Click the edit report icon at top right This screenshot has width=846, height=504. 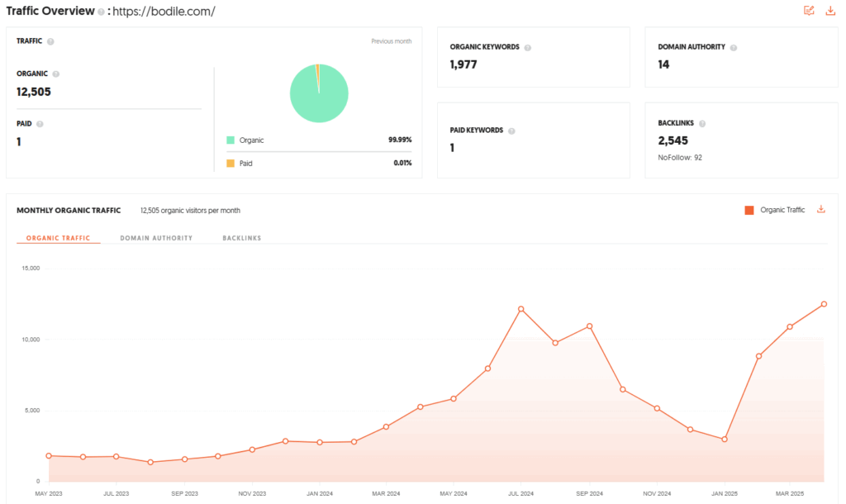tap(809, 10)
